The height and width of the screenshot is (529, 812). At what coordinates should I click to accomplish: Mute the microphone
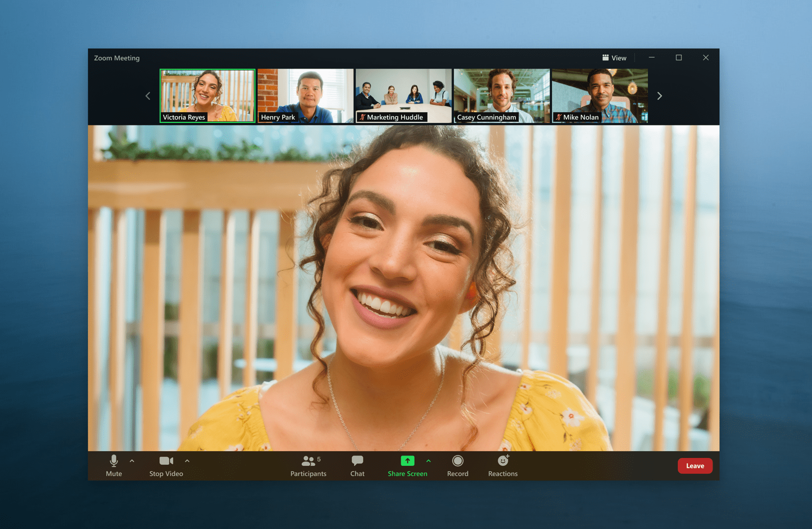pyautogui.click(x=114, y=465)
